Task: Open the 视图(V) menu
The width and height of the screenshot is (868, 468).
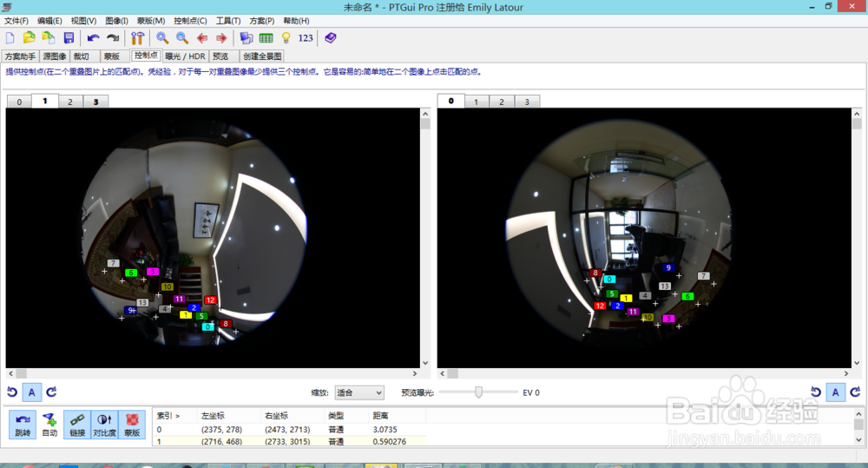Action: (83, 21)
